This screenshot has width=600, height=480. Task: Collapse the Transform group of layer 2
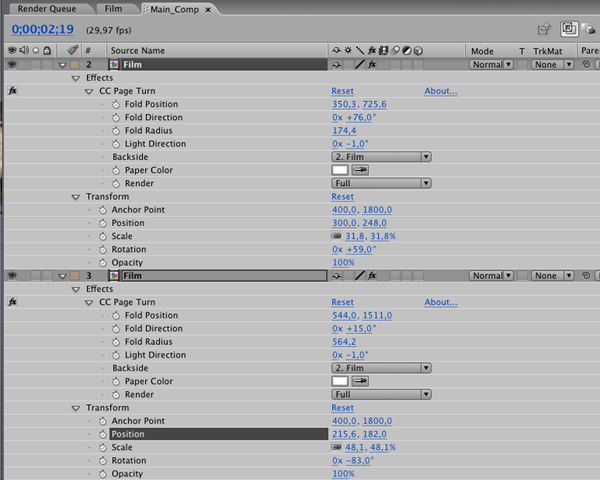[x=76, y=197]
